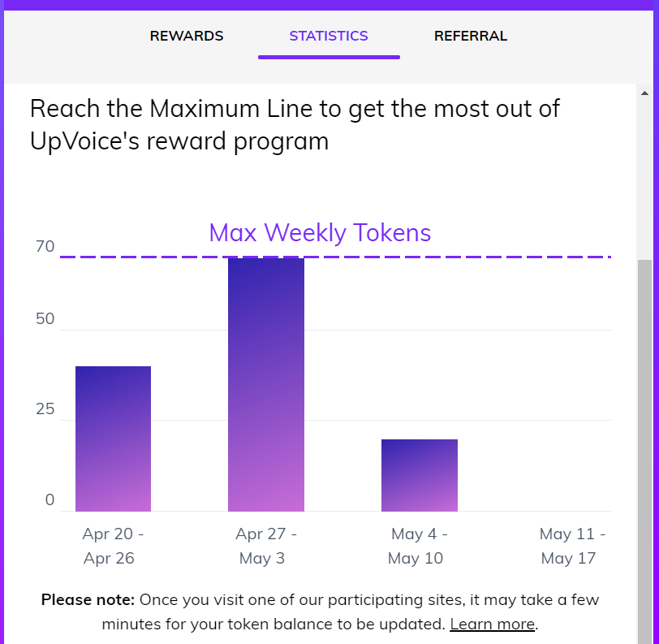659x644 pixels.
Task: Click the 70 value on y-axis
Action: (45, 247)
